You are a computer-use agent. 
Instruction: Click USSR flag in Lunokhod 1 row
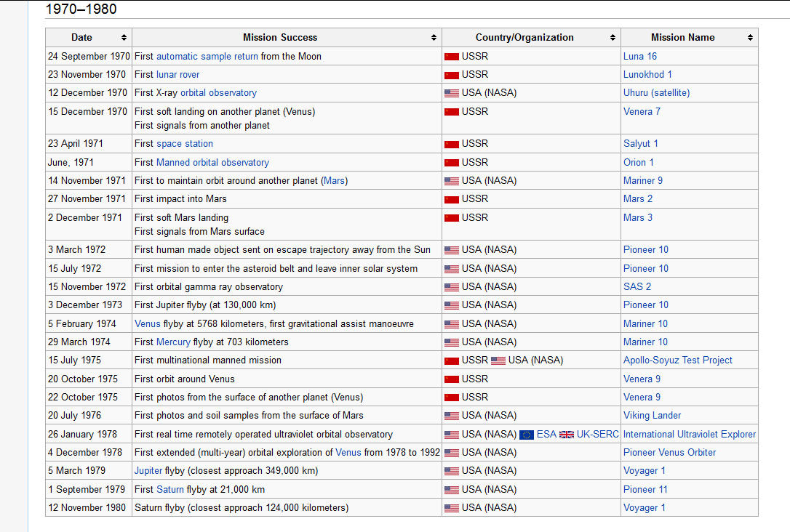tap(452, 75)
